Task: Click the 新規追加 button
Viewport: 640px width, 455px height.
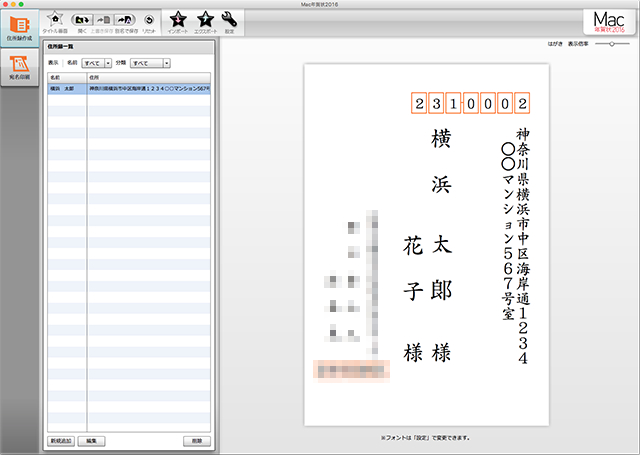Action: pos(62,440)
